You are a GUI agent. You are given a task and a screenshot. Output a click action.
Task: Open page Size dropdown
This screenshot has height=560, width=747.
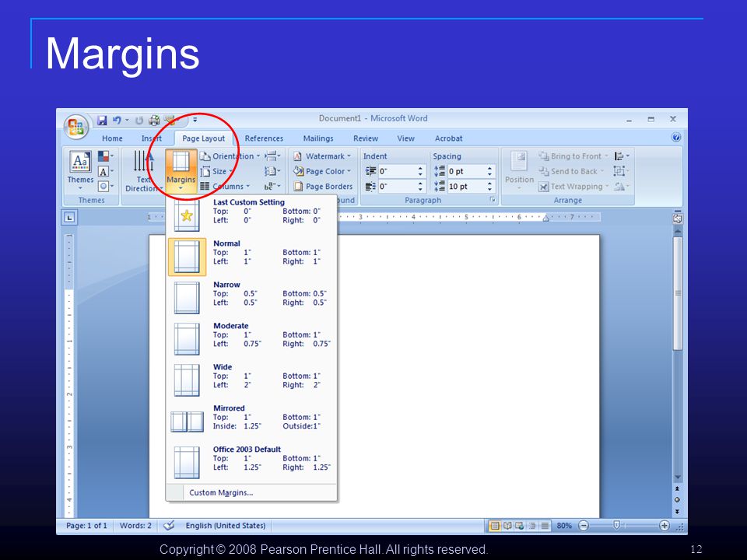[217, 171]
